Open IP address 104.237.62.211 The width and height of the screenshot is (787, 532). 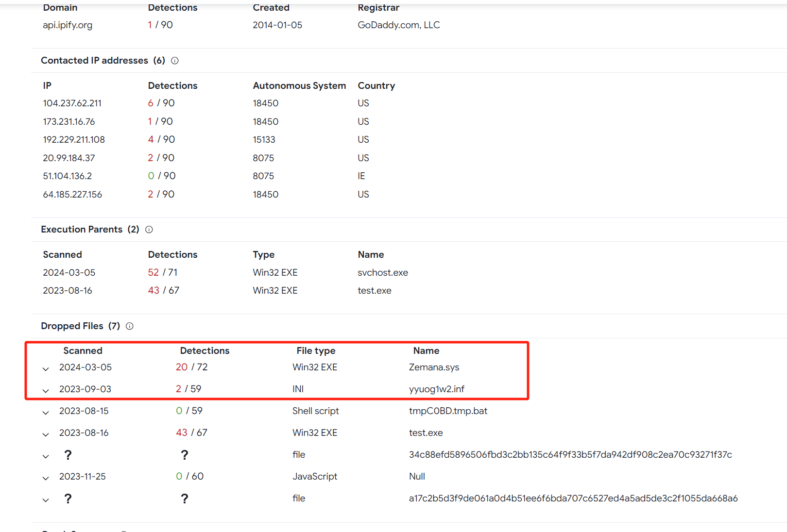coord(72,103)
